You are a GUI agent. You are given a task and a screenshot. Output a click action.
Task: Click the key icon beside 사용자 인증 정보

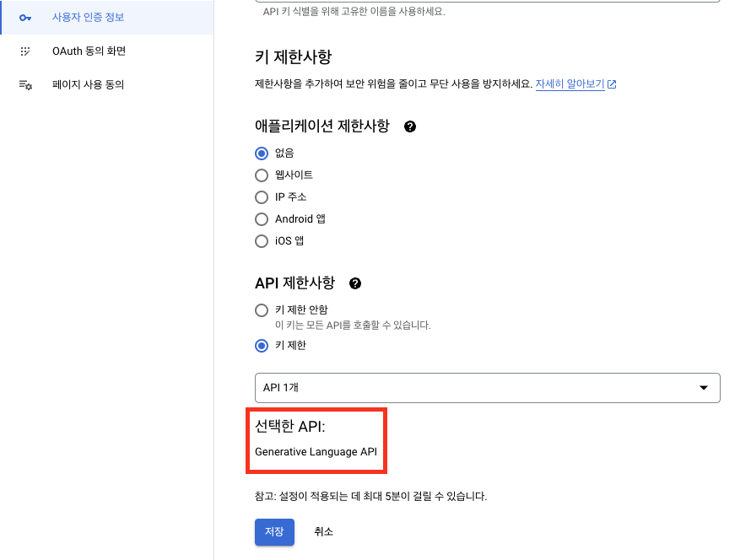[25, 18]
